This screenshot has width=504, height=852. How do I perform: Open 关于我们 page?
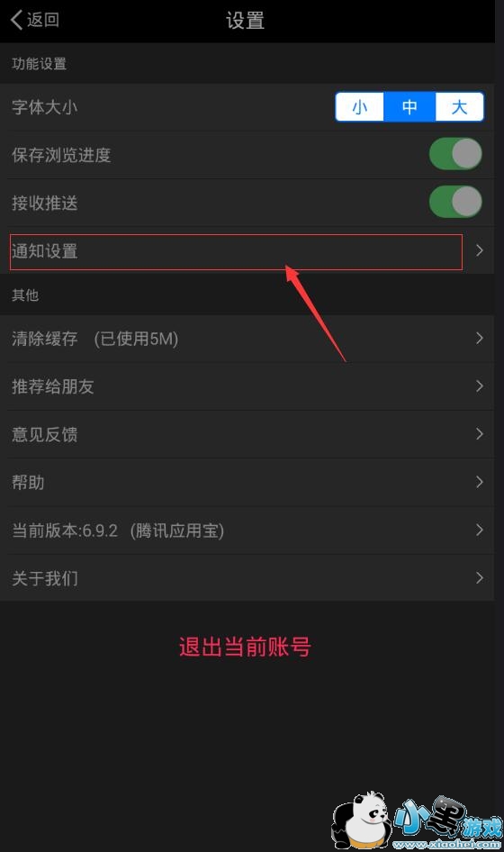(247, 578)
